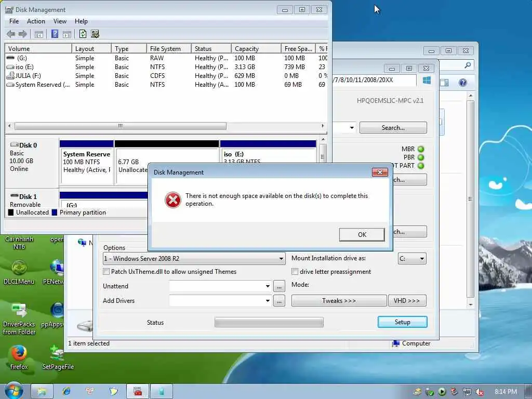Select the System Reserved partition block on Disk 0
Screen dimensions: 532x399
87,163
